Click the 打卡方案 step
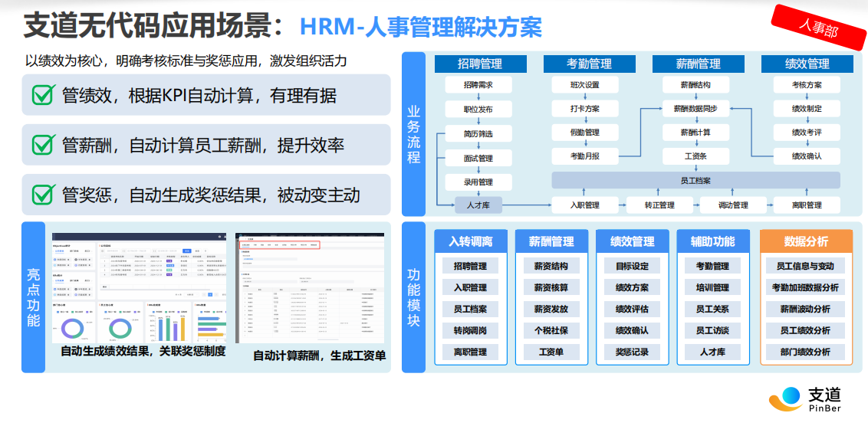This screenshot has height=426, width=868. 584,109
